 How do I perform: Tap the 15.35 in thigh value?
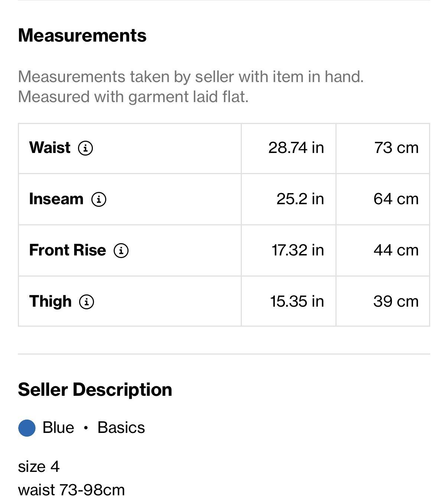pos(297,301)
